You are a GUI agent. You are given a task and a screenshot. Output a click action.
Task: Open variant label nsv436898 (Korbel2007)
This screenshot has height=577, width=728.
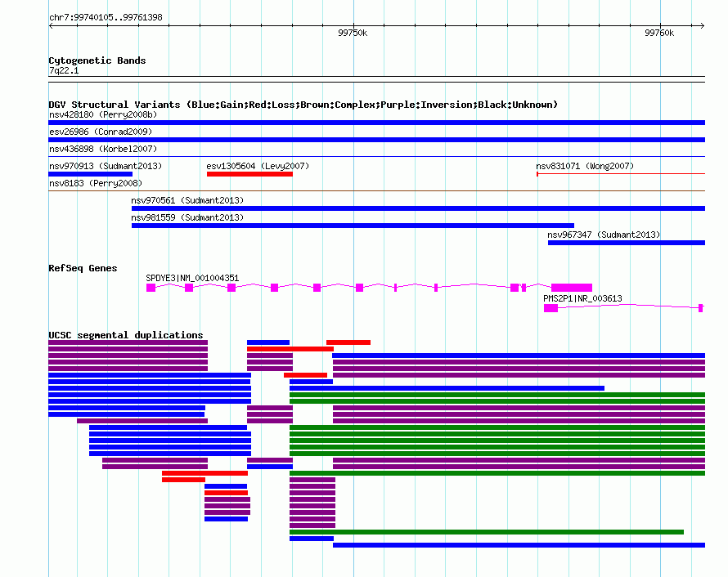[x=103, y=149]
